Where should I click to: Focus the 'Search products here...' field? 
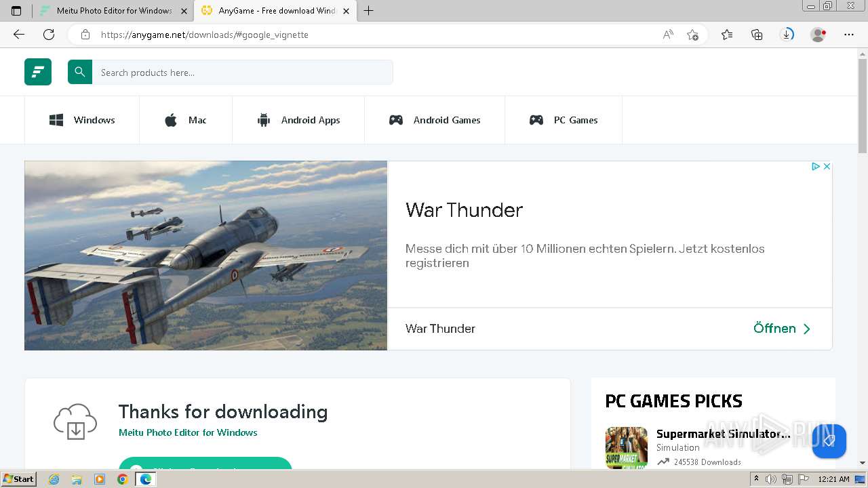point(242,72)
